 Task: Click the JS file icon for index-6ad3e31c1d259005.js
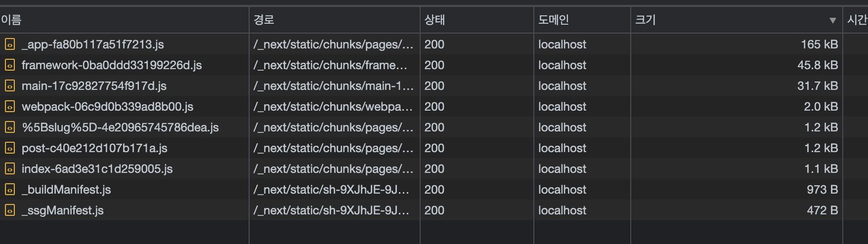click(10, 169)
